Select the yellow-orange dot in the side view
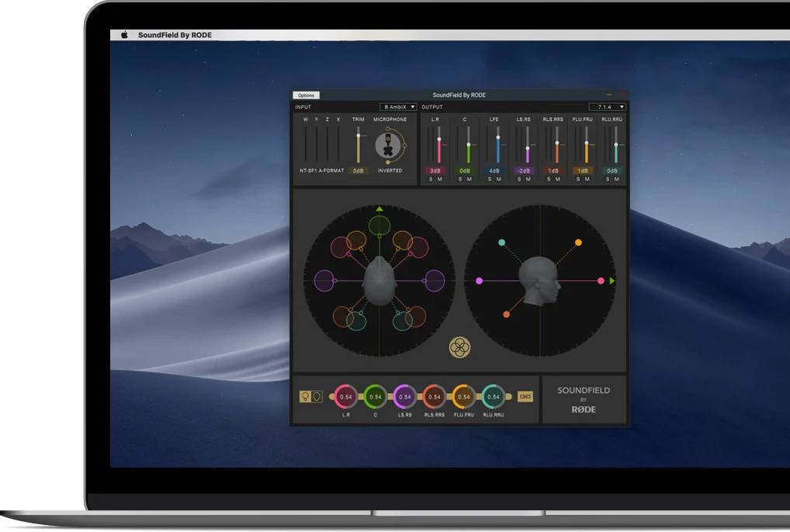This screenshot has height=532, width=790. coord(578,243)
